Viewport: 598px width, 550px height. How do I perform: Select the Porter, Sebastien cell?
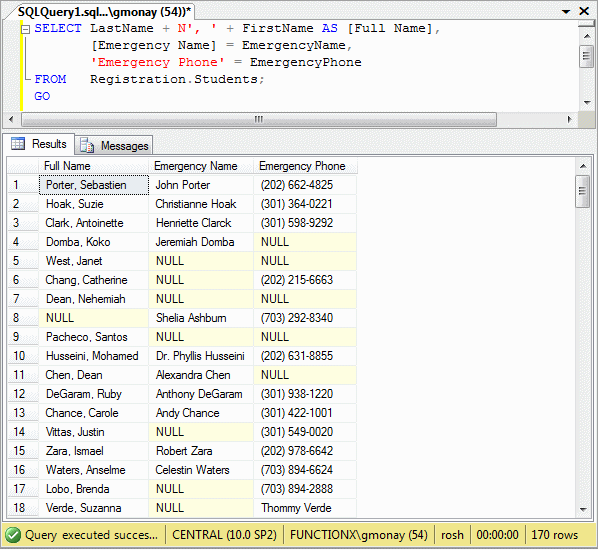[94, 185]
